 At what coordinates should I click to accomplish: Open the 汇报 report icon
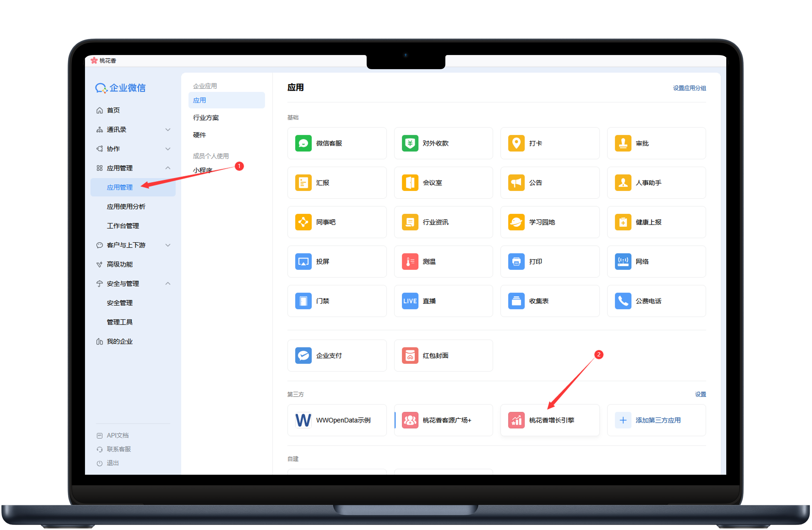click(303, 183)
